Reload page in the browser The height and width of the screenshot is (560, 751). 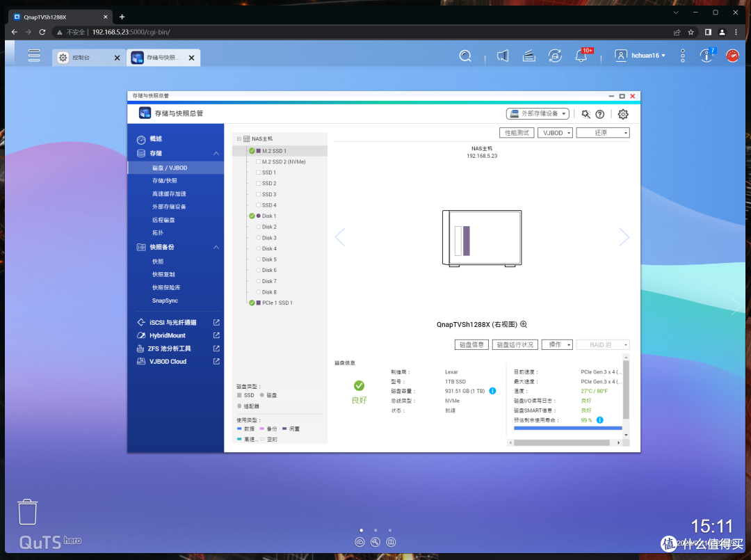[x=42, y=32]
